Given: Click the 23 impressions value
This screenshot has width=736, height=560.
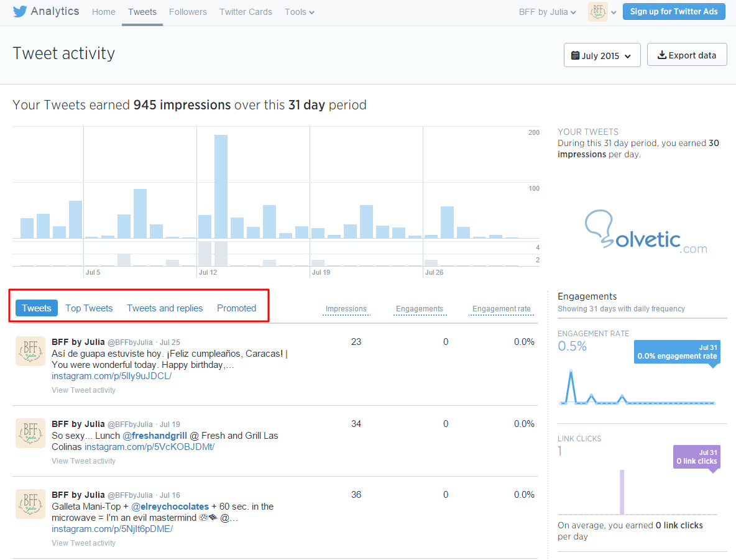Looking at the screenshot, I should click(356, 342).
